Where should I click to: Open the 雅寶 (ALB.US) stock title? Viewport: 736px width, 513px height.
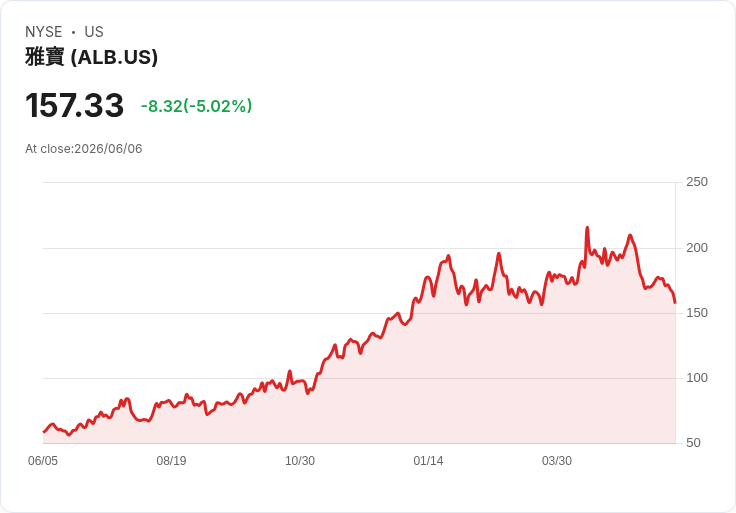tap(92, 57)
